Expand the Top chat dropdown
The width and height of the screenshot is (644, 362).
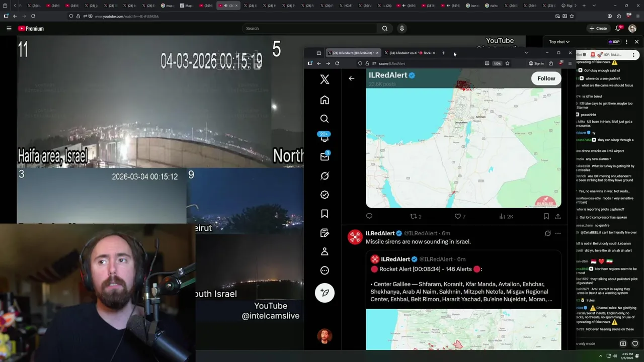559,42
